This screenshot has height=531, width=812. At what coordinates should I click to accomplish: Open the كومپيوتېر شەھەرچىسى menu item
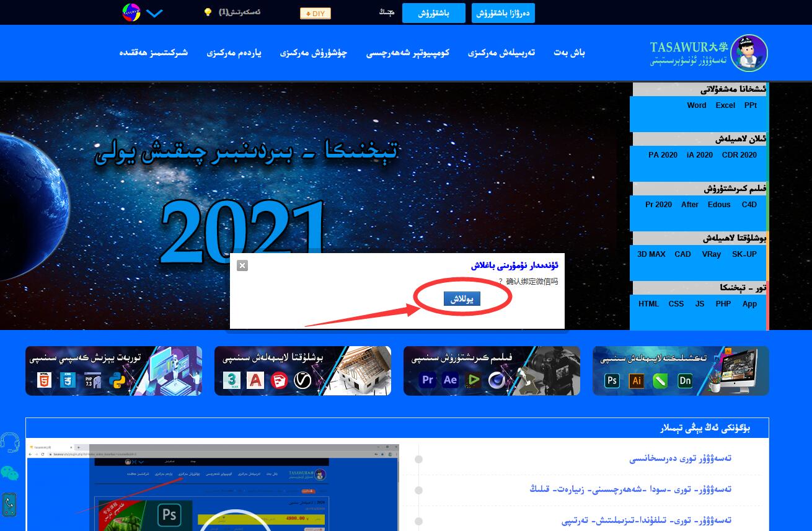click(407, 53)
